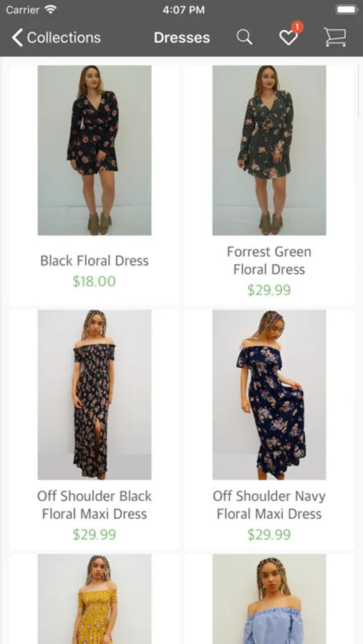
Task: Tap the back chevron arrow
Action: pyautogui.click(x=17, y=37)
